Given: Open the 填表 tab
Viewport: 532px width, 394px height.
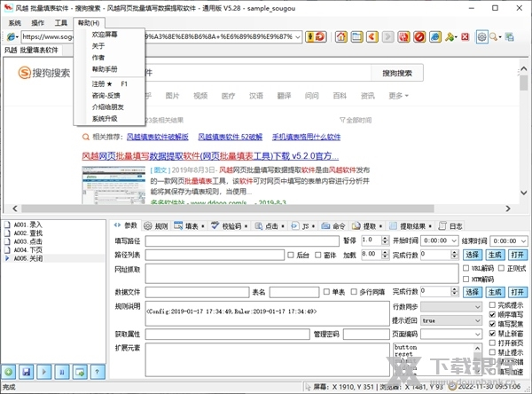Looking at the screenshot, I should (189, 226).
